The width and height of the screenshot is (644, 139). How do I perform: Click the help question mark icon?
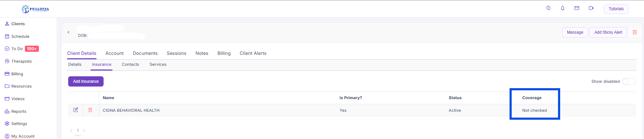click(x=548, y=8)
